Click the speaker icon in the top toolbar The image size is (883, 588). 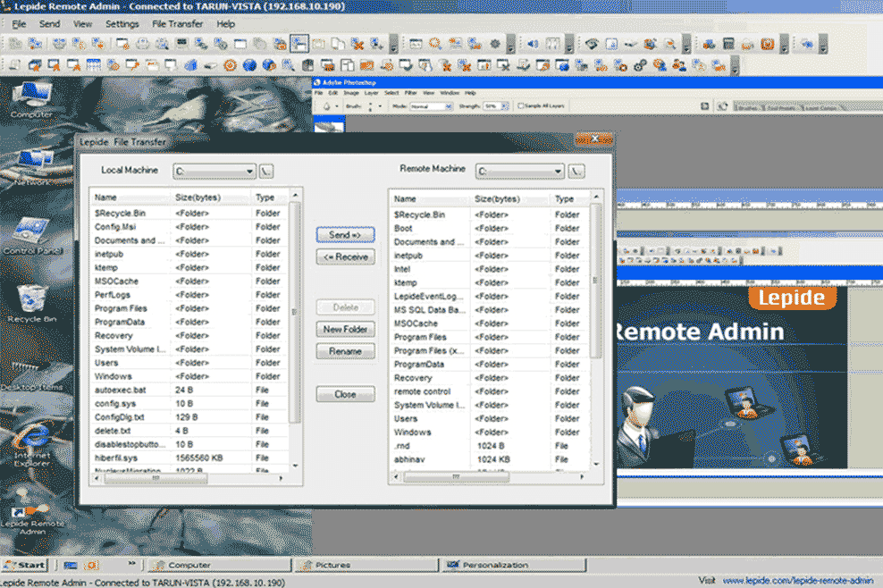(533, 44)
